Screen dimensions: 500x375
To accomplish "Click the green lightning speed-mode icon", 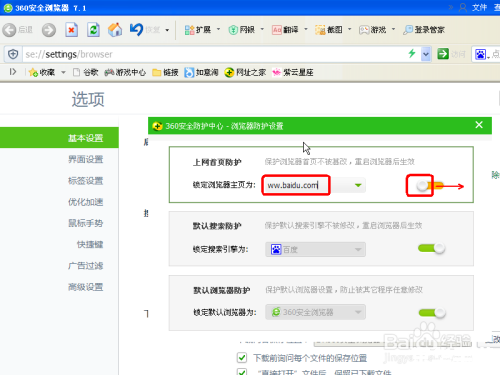I will [x=412, y=53].
